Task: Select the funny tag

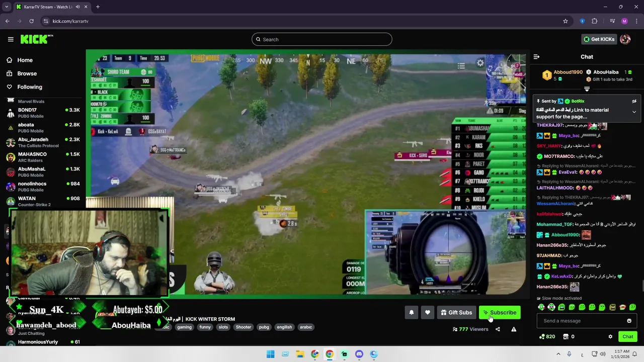Action: (205, 327)
